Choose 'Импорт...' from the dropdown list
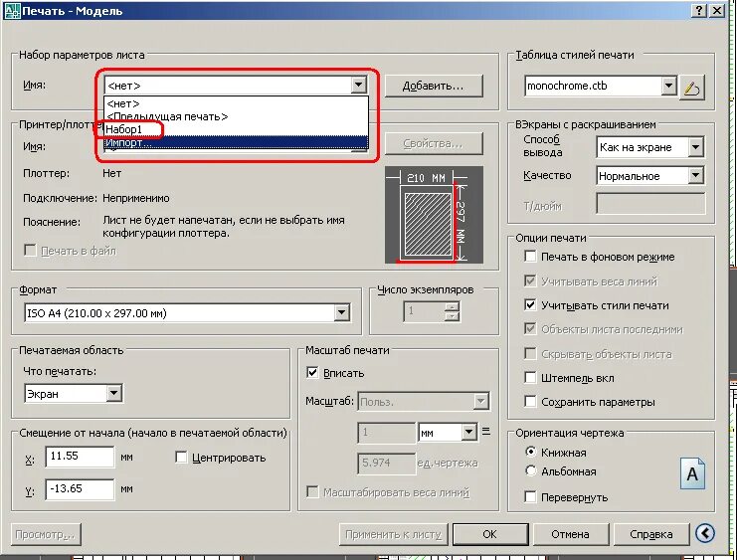This screenshot has height=560, width=737. (236, 142)
